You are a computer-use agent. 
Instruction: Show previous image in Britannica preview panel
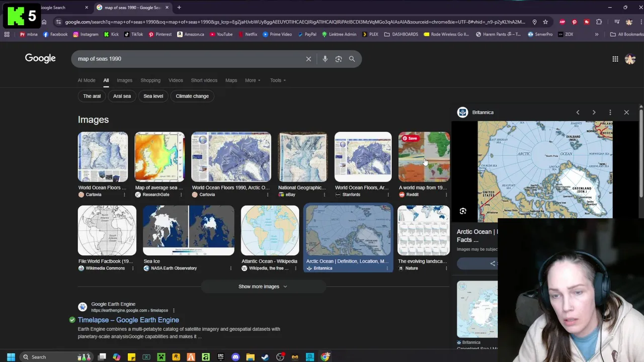(578, 112)
